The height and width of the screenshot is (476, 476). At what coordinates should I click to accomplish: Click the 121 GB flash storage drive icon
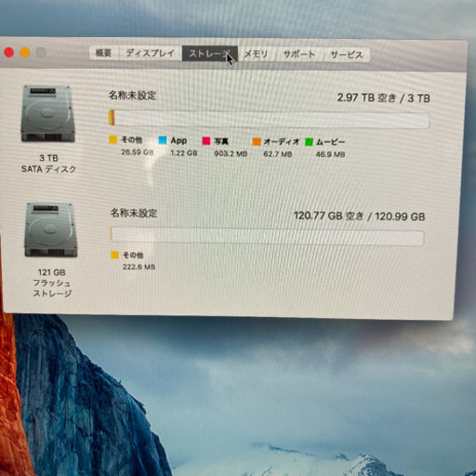(x=51, y=230)
